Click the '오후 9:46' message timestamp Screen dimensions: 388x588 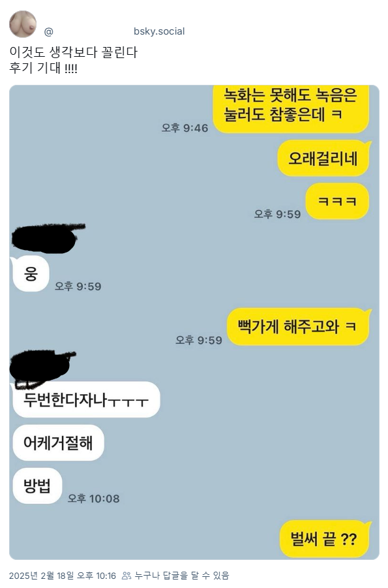185,128
